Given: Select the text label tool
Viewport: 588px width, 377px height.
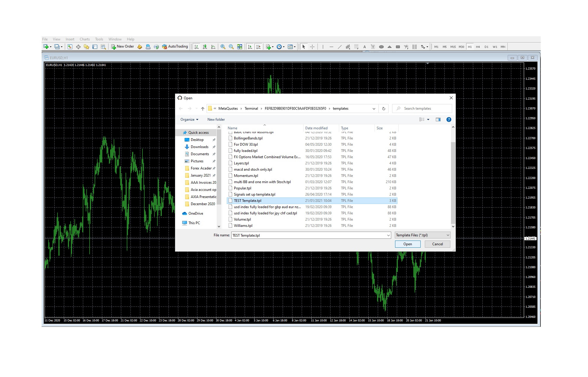Looking at the screenshot, I should [x=373, y=47].
